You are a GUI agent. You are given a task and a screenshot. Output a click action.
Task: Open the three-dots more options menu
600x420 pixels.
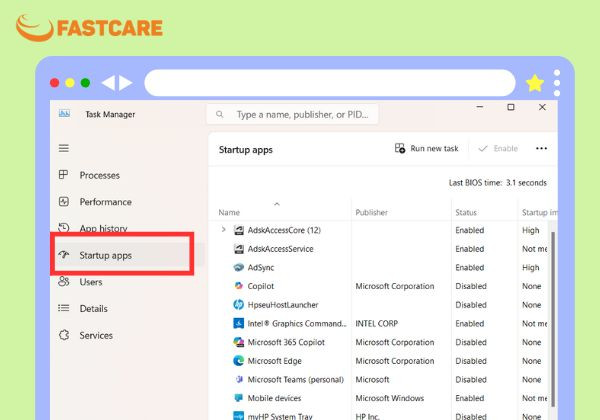point(541,148)
